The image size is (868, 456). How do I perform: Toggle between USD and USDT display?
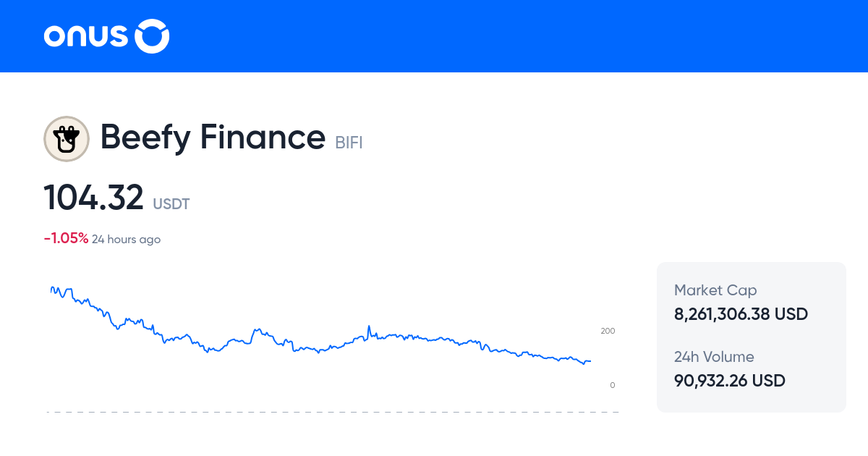pyautogui.click(x=171, y=204)
